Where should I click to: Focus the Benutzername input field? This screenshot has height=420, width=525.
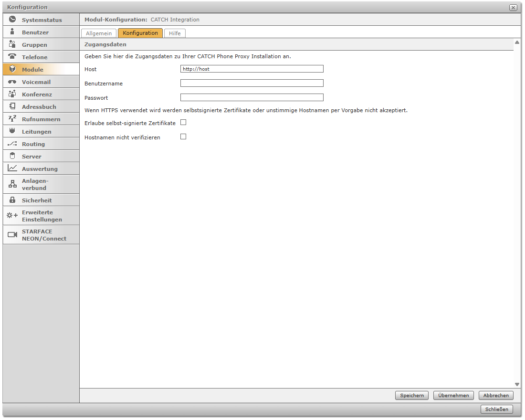[252, 83]
